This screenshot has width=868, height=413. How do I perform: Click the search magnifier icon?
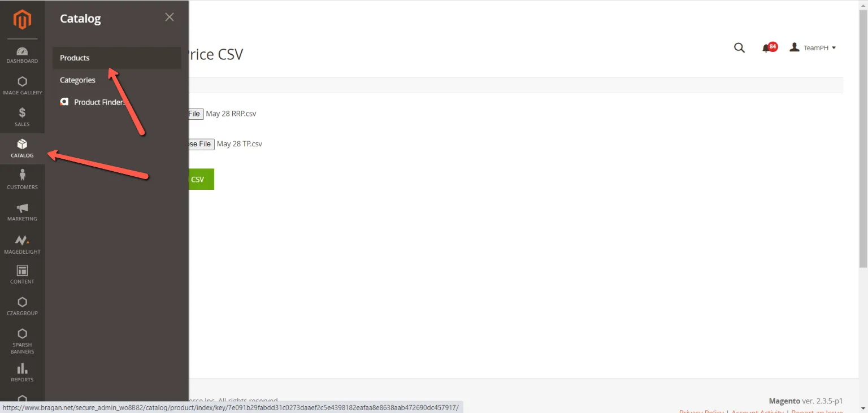point(739,48)
